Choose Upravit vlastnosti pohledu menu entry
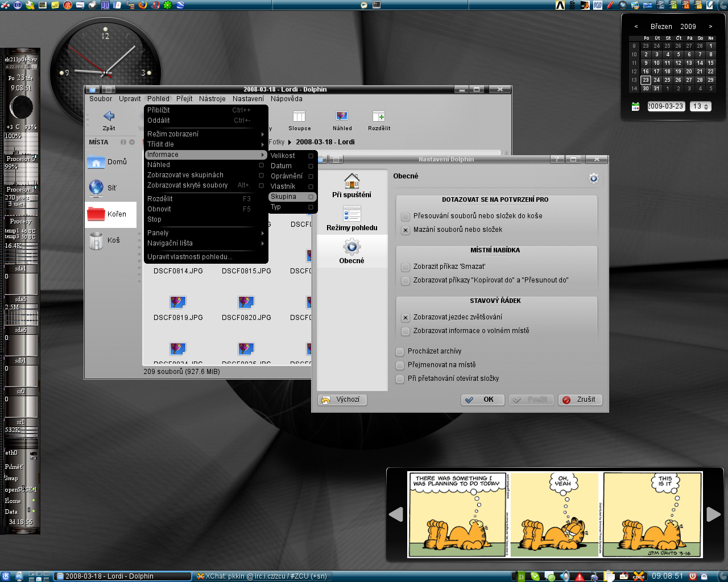The image size is (728, 582). (x=206, y=257)
